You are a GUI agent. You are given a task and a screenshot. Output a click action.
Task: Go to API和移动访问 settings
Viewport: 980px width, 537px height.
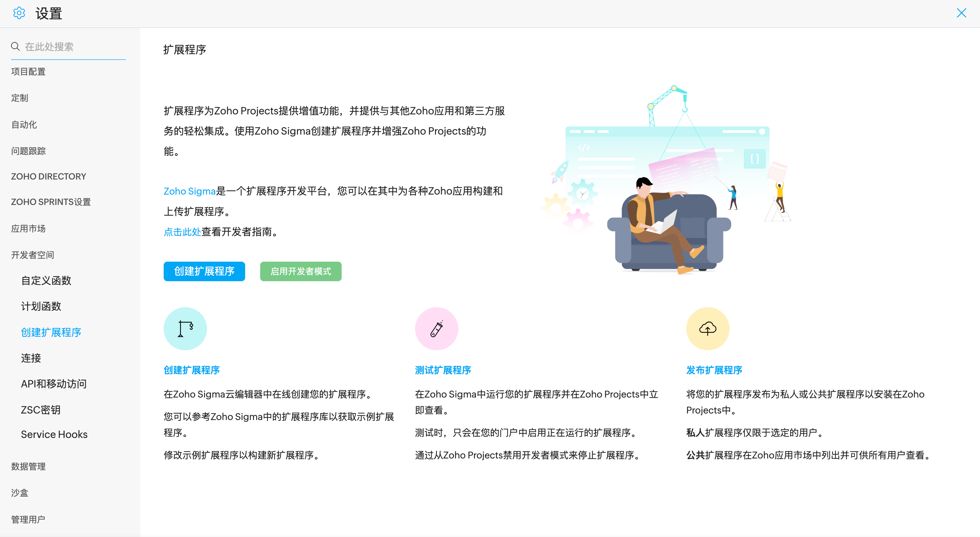[x=54, y=384]
